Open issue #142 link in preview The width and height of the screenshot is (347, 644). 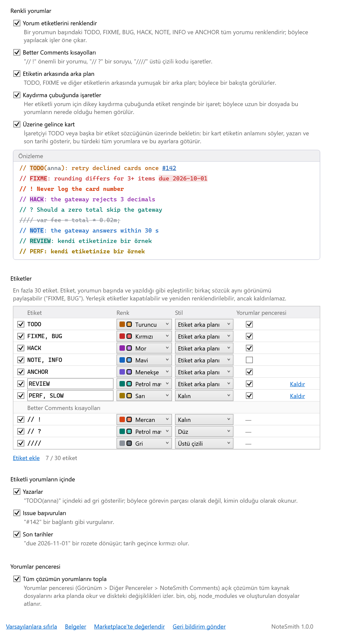(169, 168)
